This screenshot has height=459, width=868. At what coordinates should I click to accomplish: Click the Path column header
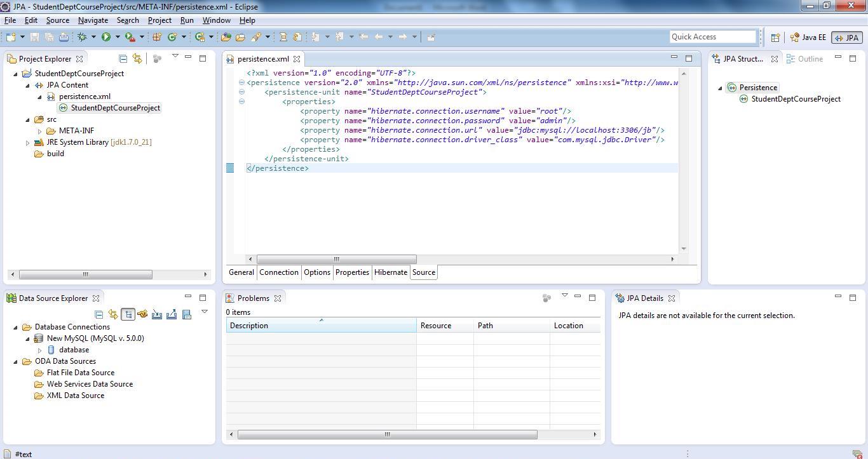tap(512, 326)
